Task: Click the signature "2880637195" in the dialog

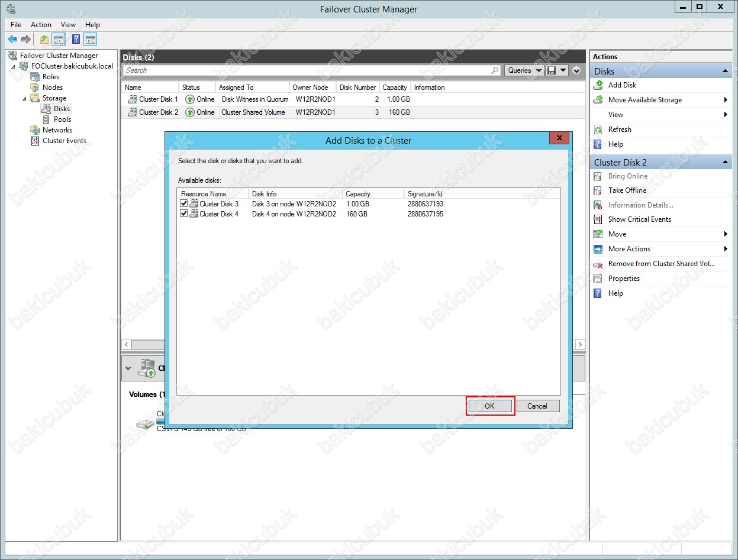Action: [x=426, y=214]
